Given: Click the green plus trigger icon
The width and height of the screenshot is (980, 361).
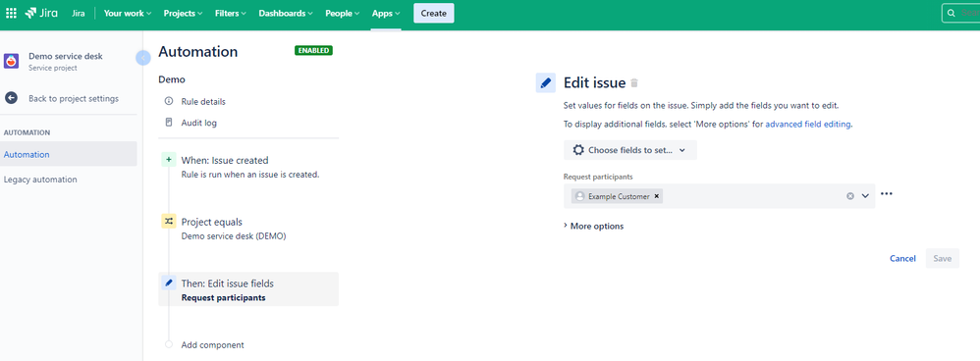Looking at the screenshot, I should [x=168, y=160].
